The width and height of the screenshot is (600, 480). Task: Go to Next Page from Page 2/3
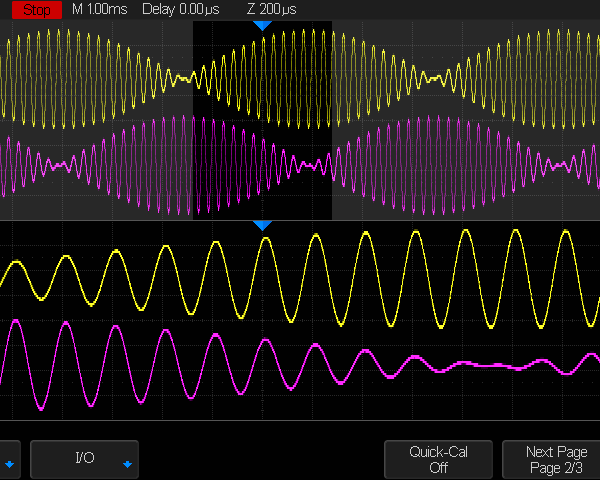[x=555, y=459]
